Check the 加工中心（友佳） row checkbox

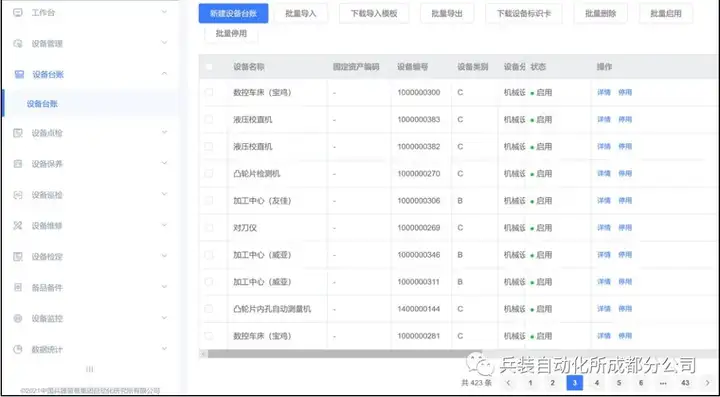pyautogui.click(x=209, y=201)
